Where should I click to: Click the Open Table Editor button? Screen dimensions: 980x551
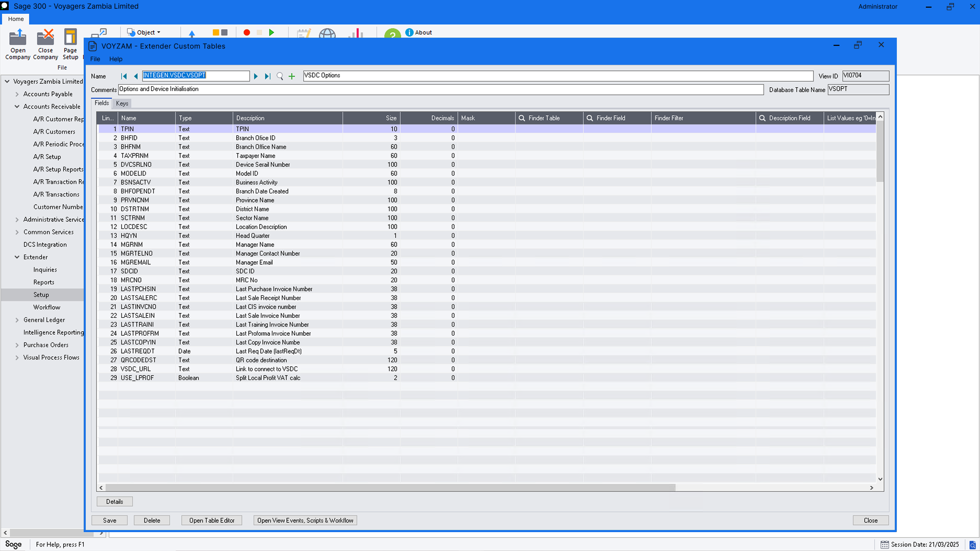click(212, 520)
